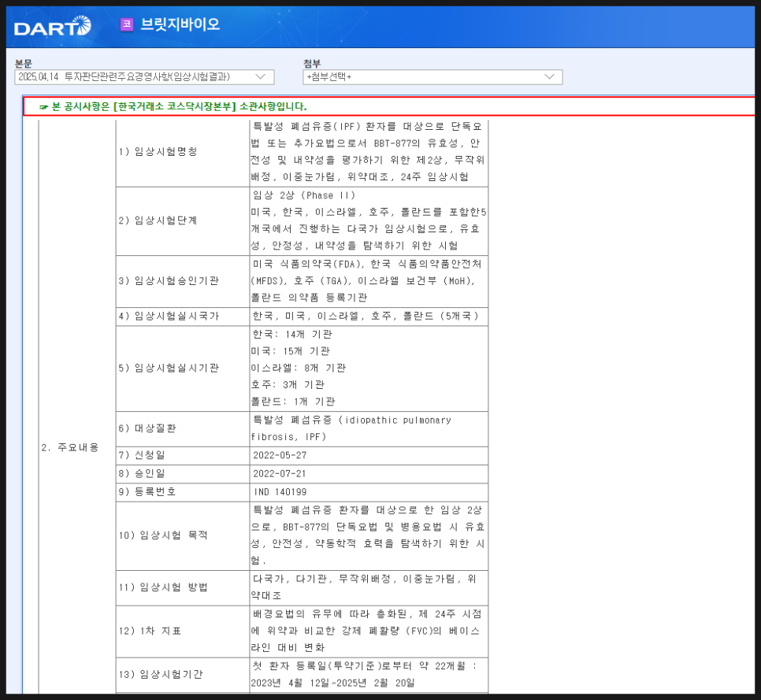
Task: Click the '호주: 3개 기관' line
Action: pos(288,385)
